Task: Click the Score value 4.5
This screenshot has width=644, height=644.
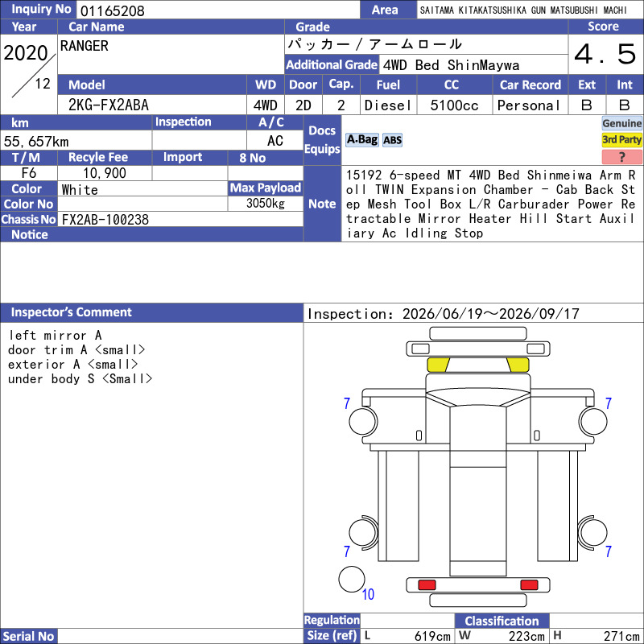Action: tap(605, 54)
